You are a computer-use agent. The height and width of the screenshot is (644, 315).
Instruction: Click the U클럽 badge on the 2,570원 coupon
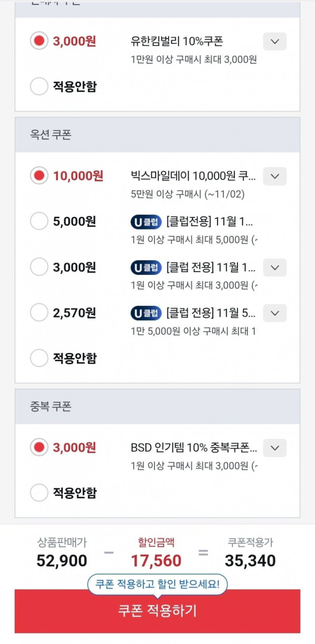pos(146,313)
